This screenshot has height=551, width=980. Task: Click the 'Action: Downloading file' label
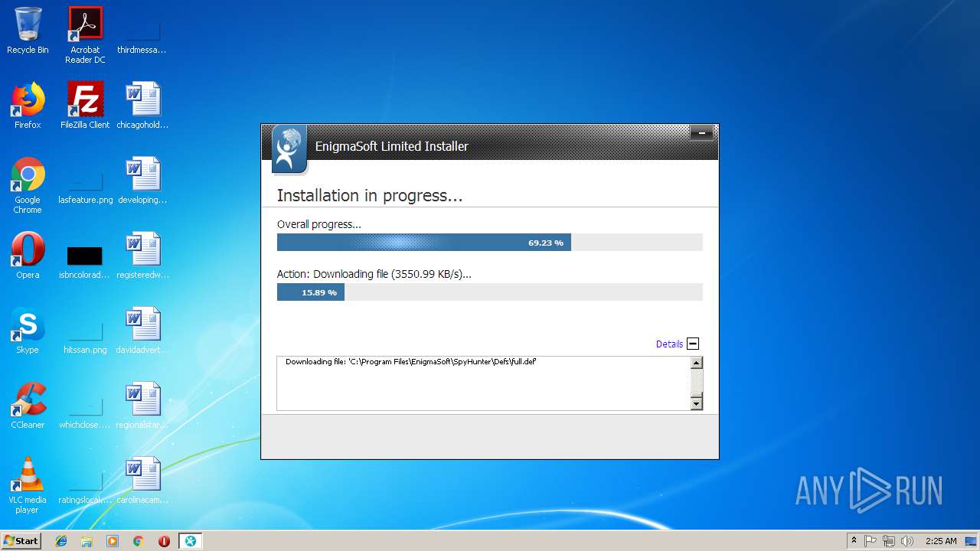374,274
